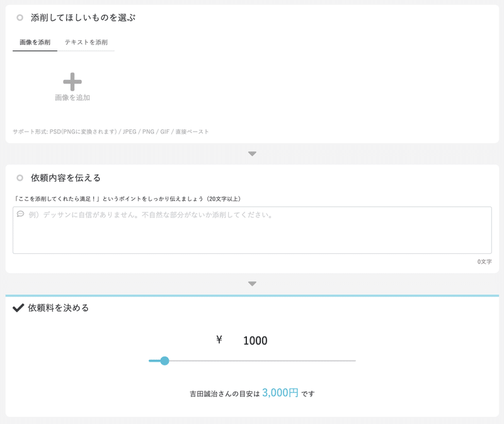This screenshot has width=504, height=424.
Task: Click down arrow below request content section
Action: point(253,284)
